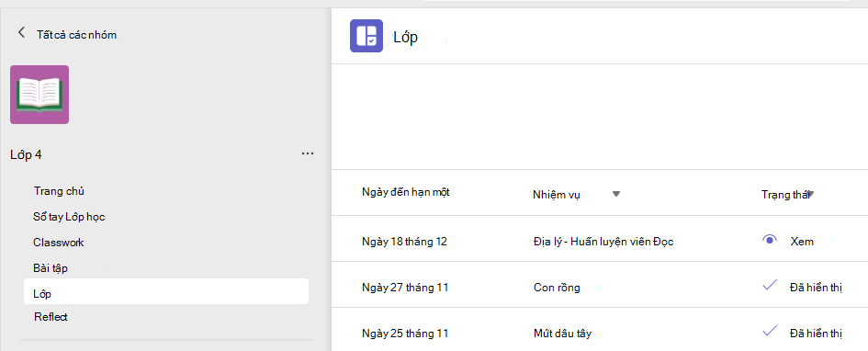868x351 pixels.
Task: Click Đã hiển thị status for Mút dâu tây
Action: [x=816, y=334]
